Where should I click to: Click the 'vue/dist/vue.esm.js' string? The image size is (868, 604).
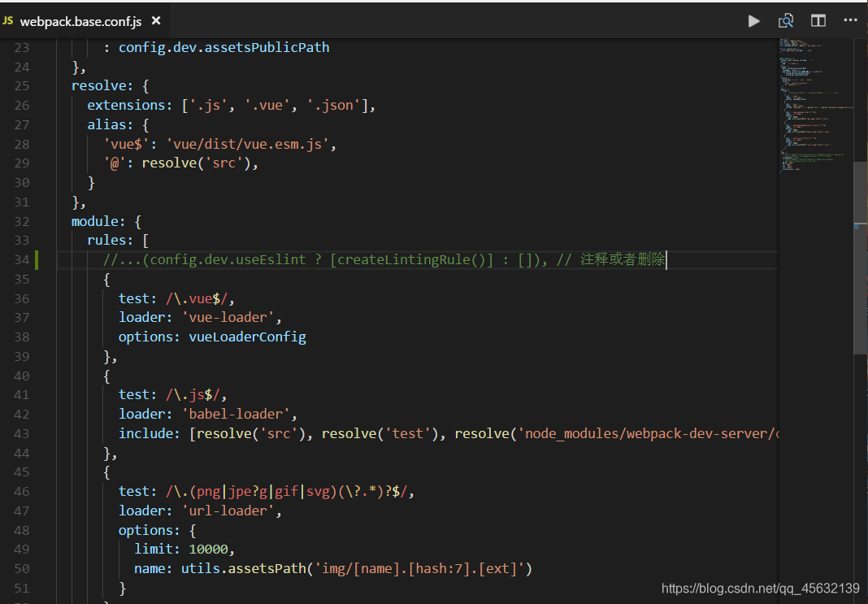pos(247,144)
